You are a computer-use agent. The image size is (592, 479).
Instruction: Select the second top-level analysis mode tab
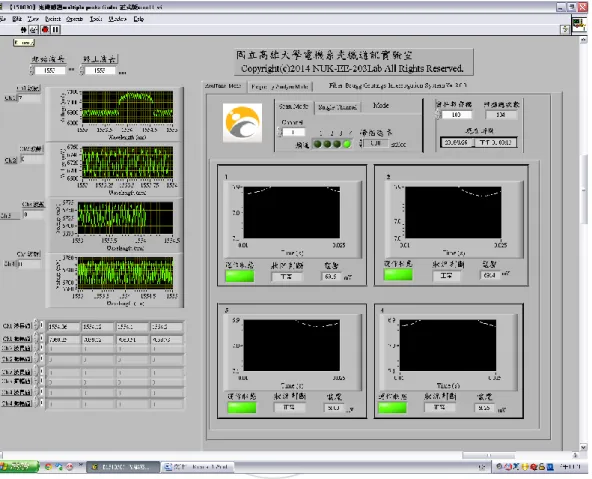pyautogui.click(x=280, y=87)
